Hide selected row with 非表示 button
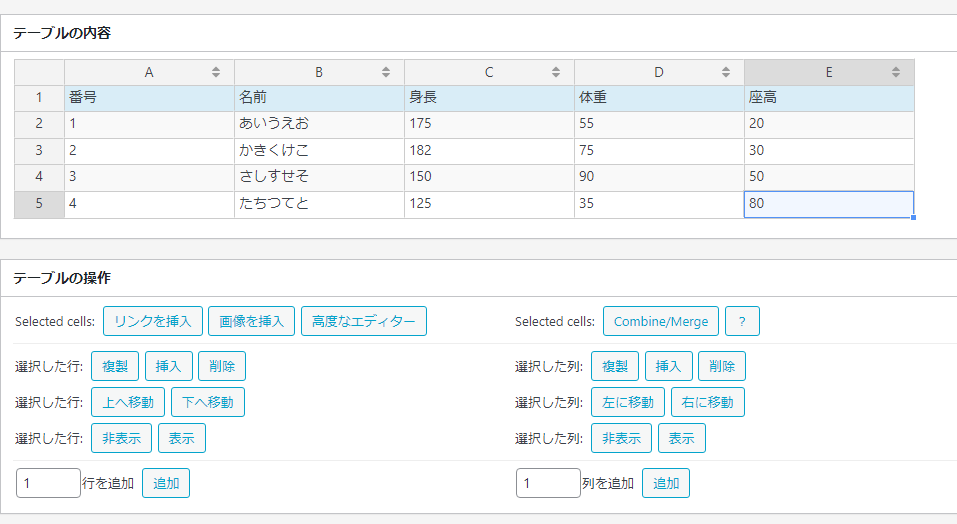 (x=121, y=438)
